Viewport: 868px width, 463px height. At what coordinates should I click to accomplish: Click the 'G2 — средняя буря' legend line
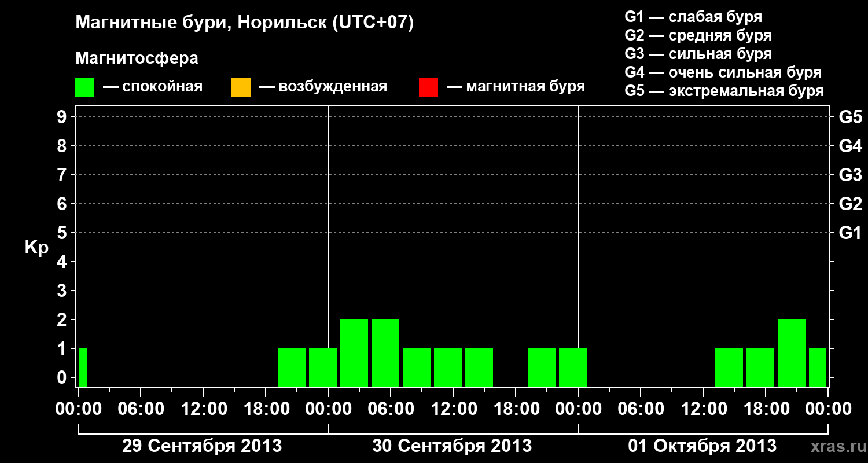tap(698, 35)
